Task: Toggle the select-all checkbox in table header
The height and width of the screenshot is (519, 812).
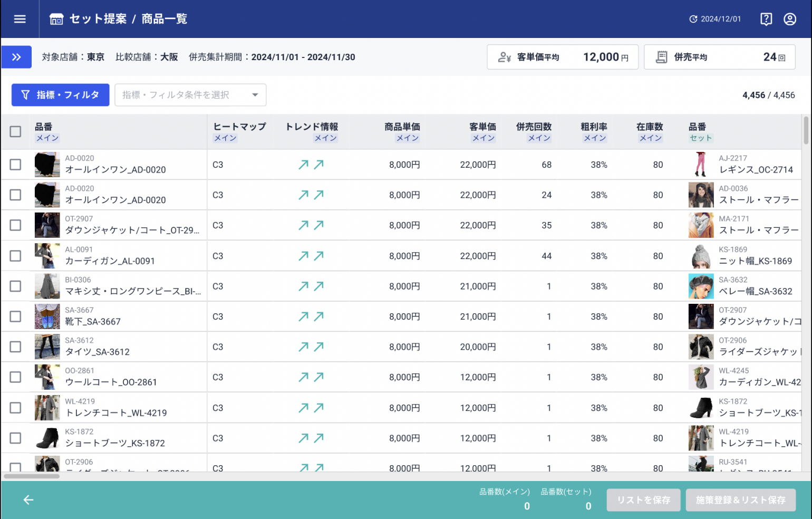Action: pos(15,131)
